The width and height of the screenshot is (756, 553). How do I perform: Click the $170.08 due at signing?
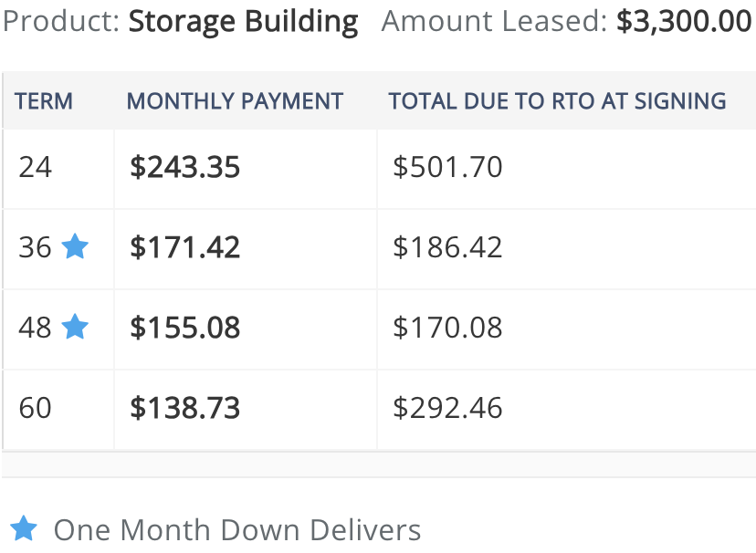(447, 328)
